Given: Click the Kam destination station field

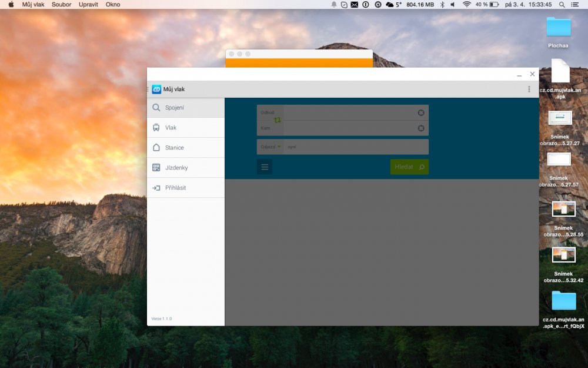Looking at the screenshot, I should point(350,128).
